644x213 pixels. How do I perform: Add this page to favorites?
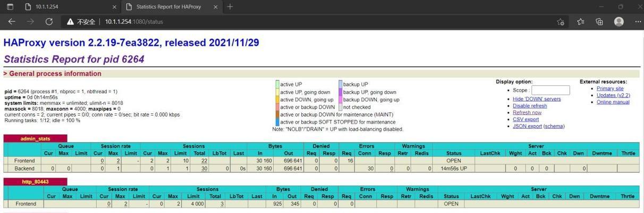pyautogui.click(x=560, y=22)
